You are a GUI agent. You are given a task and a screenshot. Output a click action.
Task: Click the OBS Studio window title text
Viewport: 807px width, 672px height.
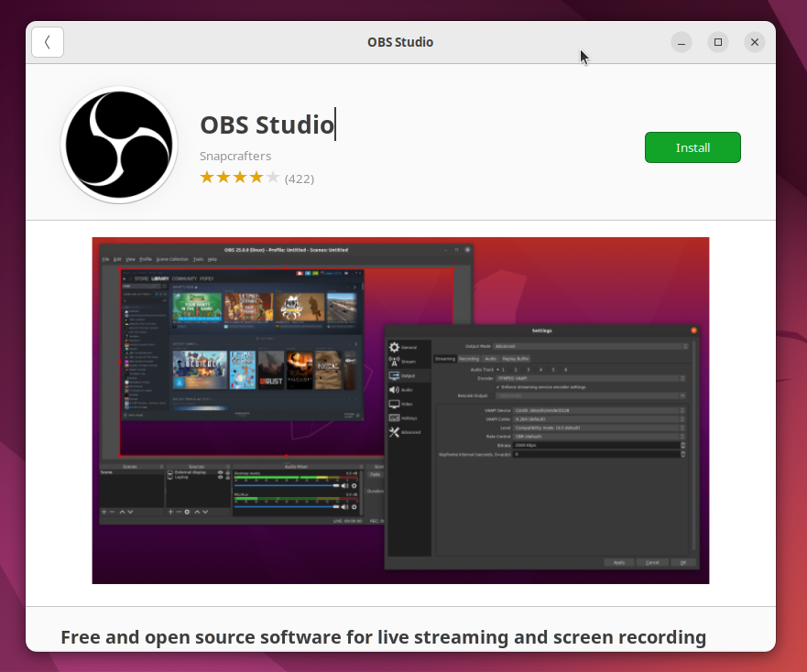click(x=400, y=42)
